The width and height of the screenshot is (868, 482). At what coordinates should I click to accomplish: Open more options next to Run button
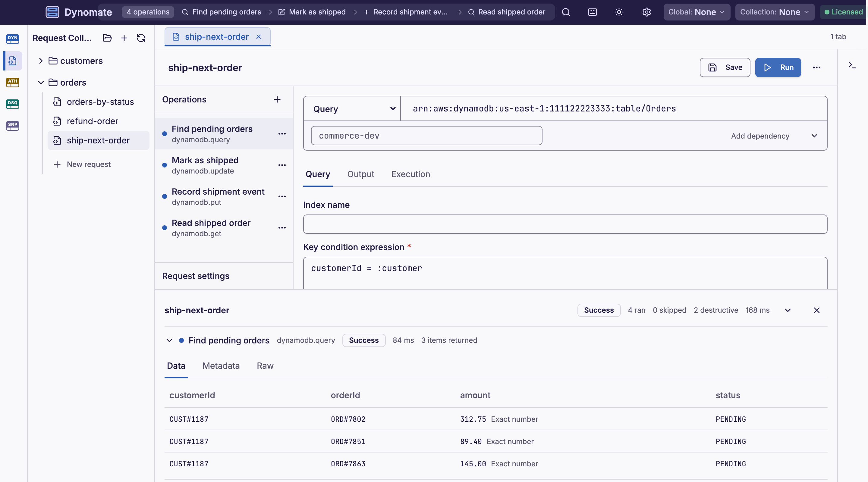(817, 67)
